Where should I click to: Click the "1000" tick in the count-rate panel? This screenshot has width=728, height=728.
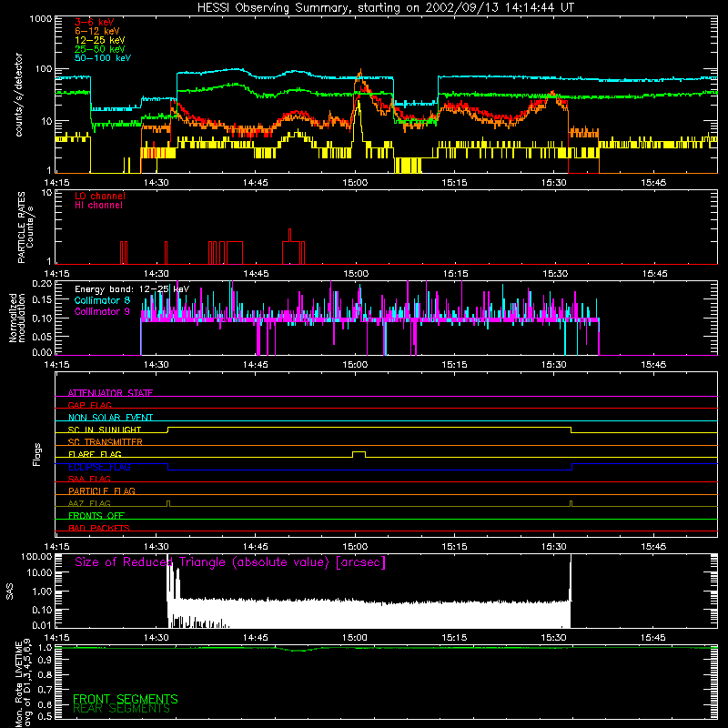click(x=40, y=19)
